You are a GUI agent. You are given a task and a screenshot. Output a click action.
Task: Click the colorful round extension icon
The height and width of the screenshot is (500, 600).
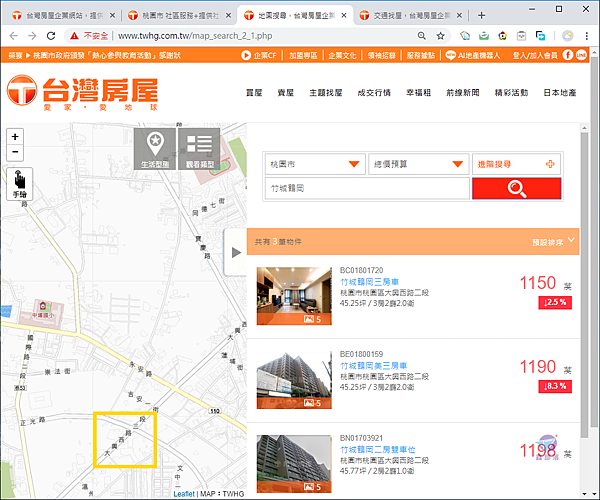tap(502, 36)
